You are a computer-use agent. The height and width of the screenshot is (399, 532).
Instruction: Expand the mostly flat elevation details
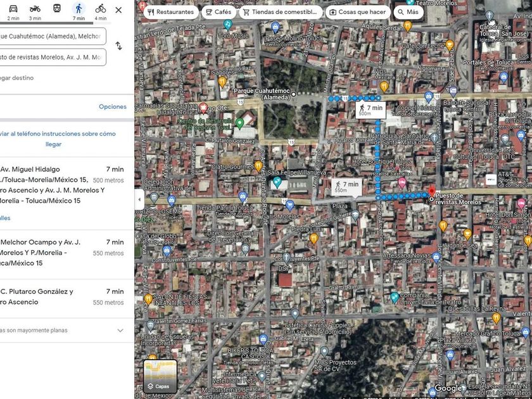(120, 330)
